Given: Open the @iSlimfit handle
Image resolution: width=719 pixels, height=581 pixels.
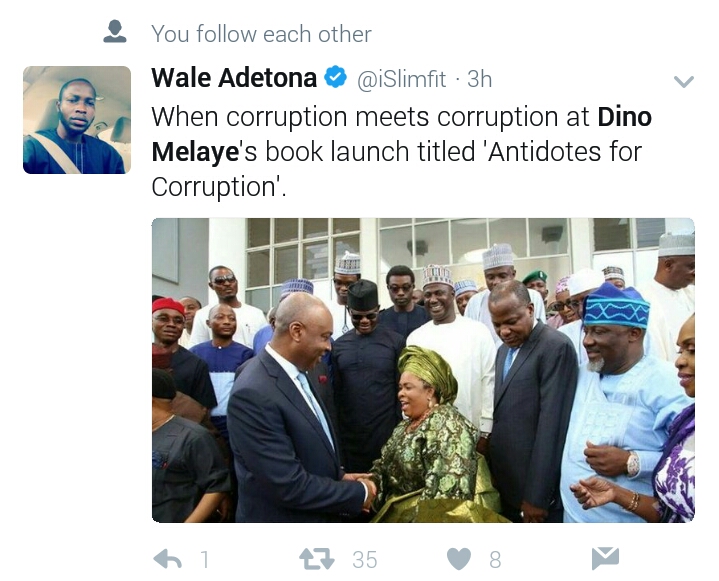Looking at the screenshot, I should tap(401, 79).
